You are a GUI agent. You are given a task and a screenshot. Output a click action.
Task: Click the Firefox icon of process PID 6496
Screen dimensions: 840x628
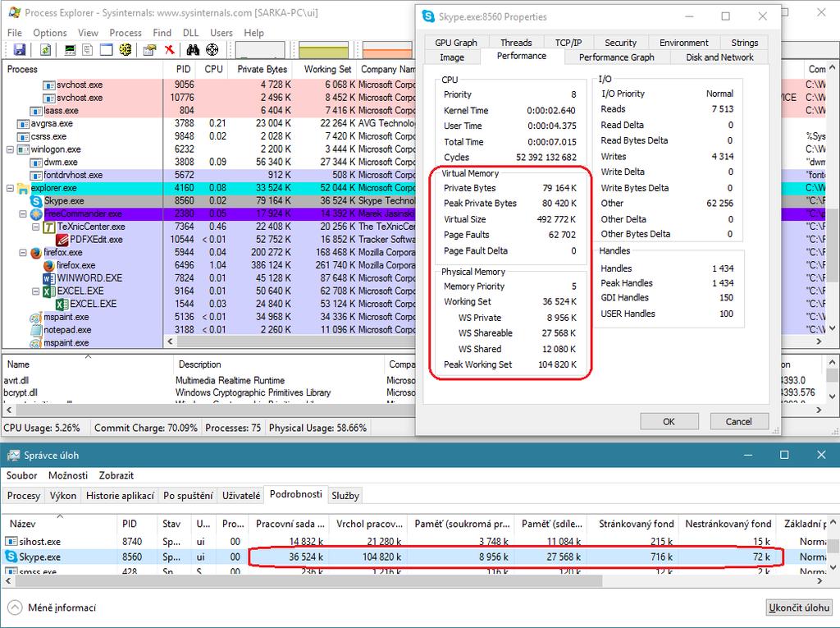coord(49,265)
